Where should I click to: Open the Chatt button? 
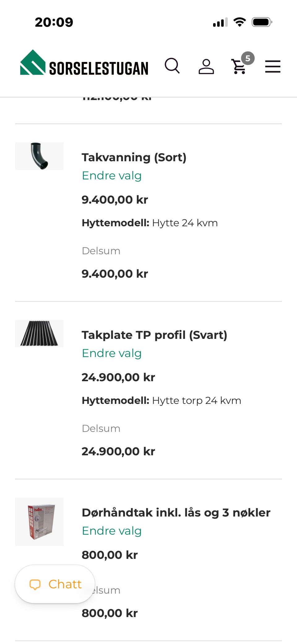(55, 584)
